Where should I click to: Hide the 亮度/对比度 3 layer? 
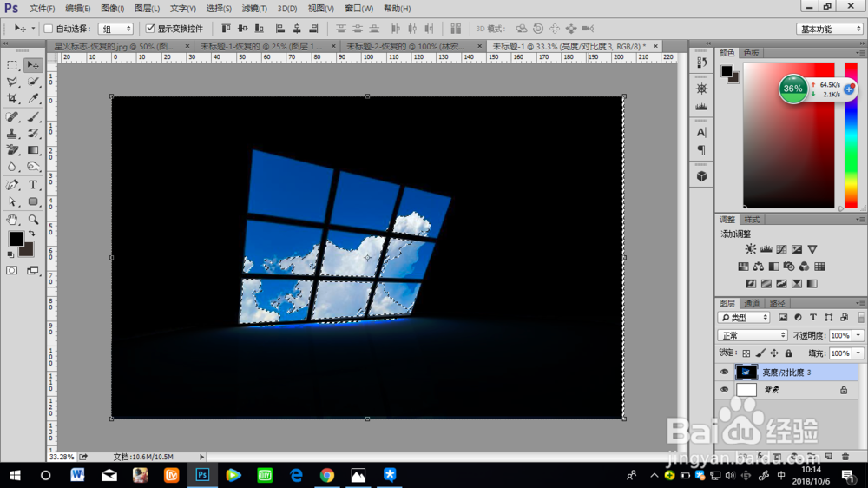click(724, 373)
